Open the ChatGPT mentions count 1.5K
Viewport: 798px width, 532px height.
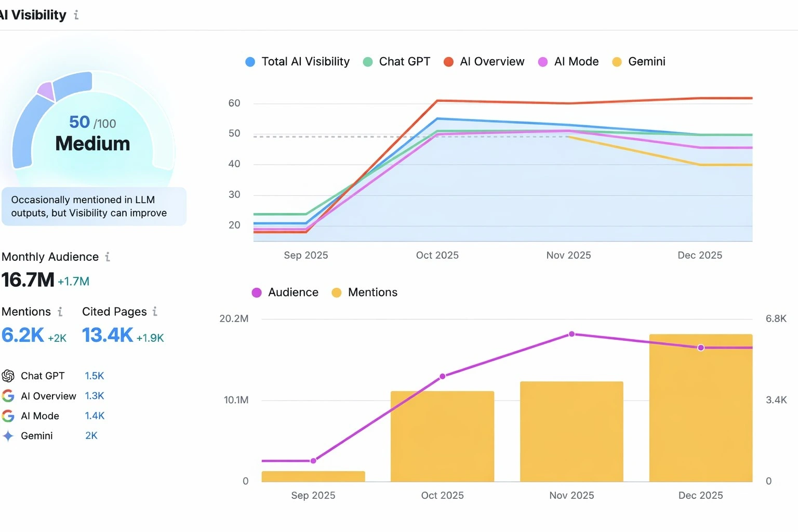coord(94,375)
